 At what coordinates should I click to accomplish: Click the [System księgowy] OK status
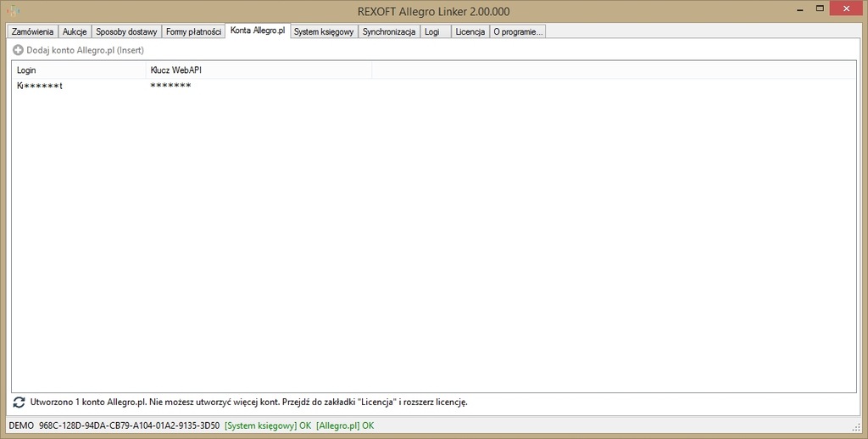click(x=268, y=425)
